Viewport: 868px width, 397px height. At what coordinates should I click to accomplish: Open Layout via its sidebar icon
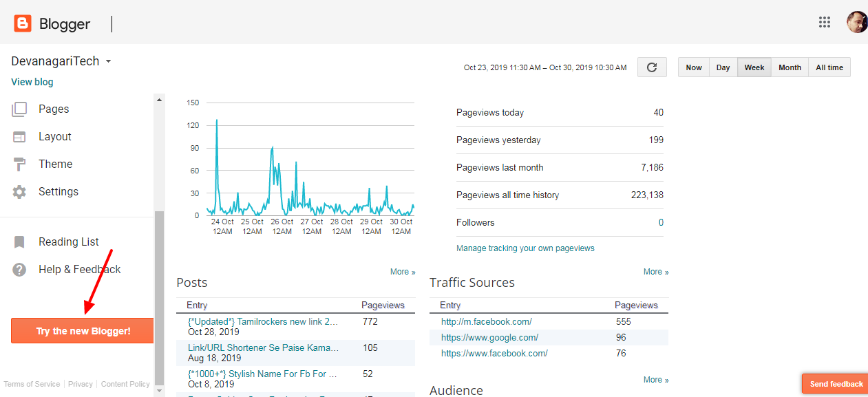tap(19, 137)
